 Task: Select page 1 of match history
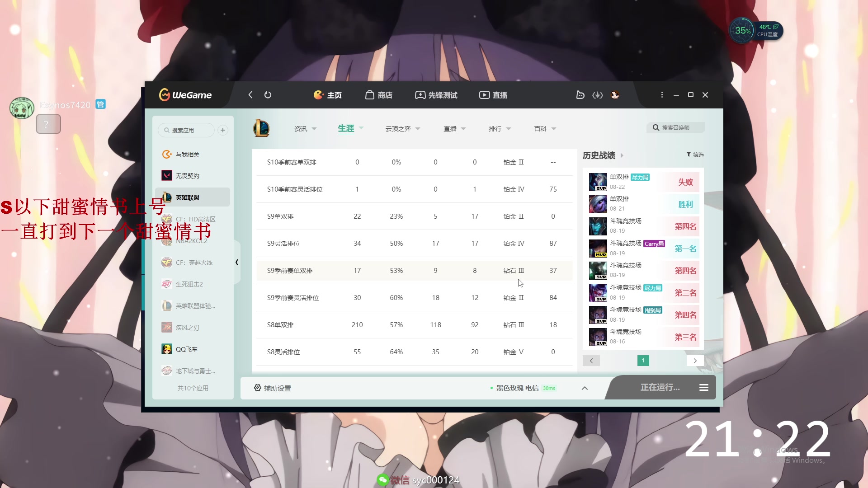(x=643, y=361)
